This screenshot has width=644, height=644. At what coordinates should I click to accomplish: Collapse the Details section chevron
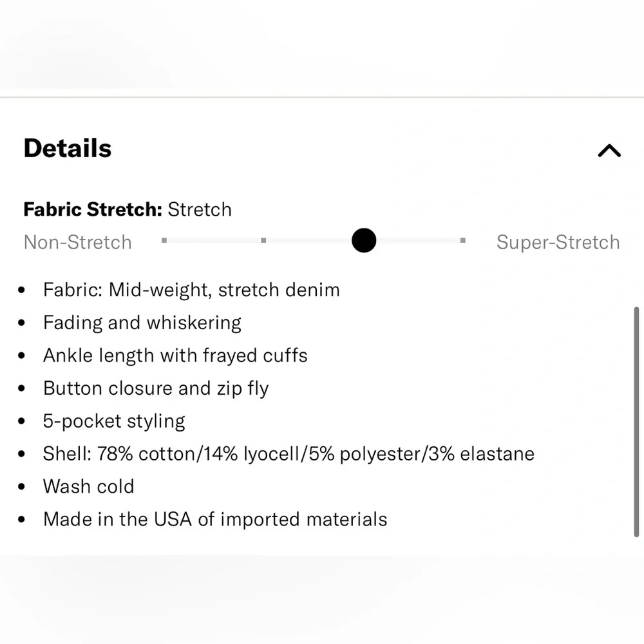point(609,151)
